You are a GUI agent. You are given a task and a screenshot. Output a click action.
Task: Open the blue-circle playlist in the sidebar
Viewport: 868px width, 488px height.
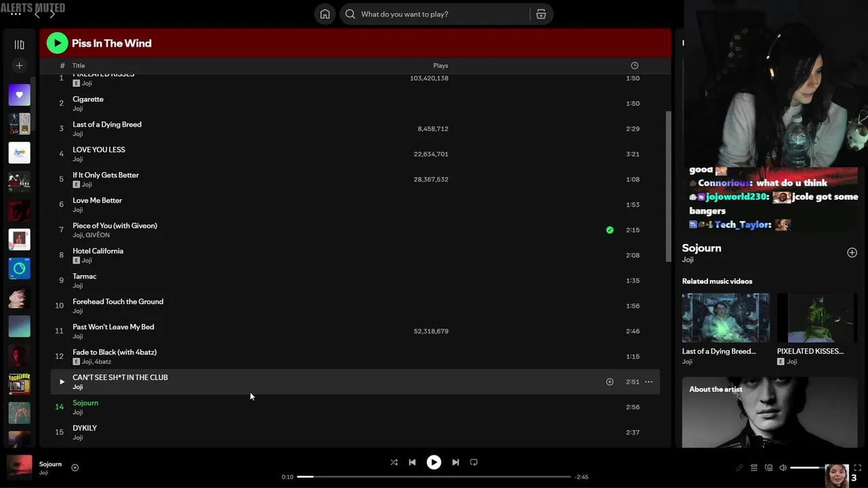(19, 268)
